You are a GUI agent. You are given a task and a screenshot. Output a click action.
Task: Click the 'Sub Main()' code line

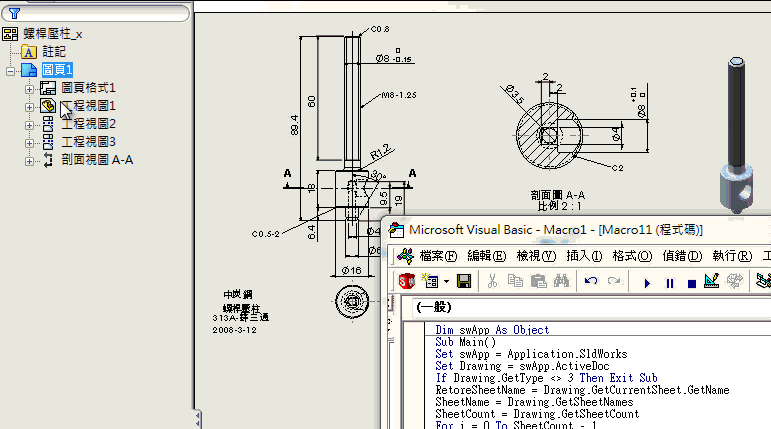[x=465, y=342]
